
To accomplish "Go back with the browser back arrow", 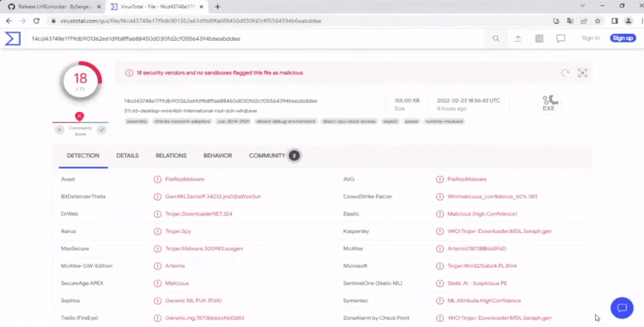I will coord(9,21).
